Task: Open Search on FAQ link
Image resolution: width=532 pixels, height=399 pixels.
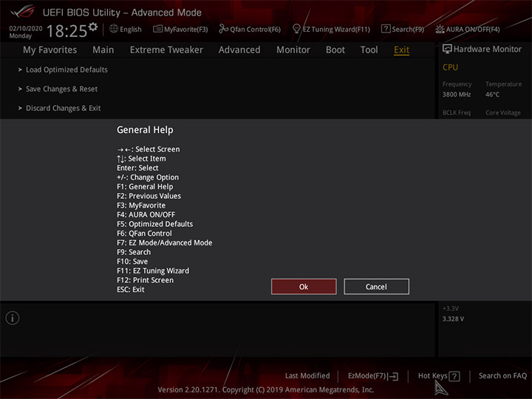Action: pyautogui.click(x=502, y=376)
